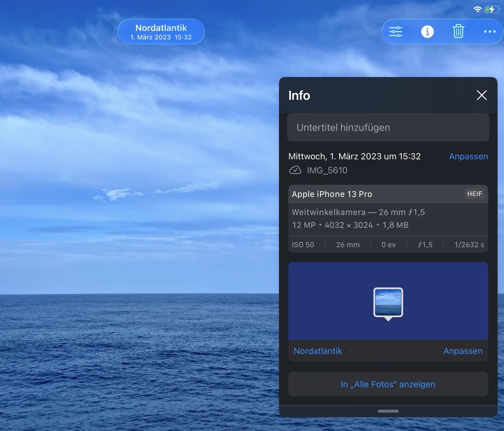
Task: Click the Wi-Fi status icon
Action: pyautogui.click(x=477, y=9)
